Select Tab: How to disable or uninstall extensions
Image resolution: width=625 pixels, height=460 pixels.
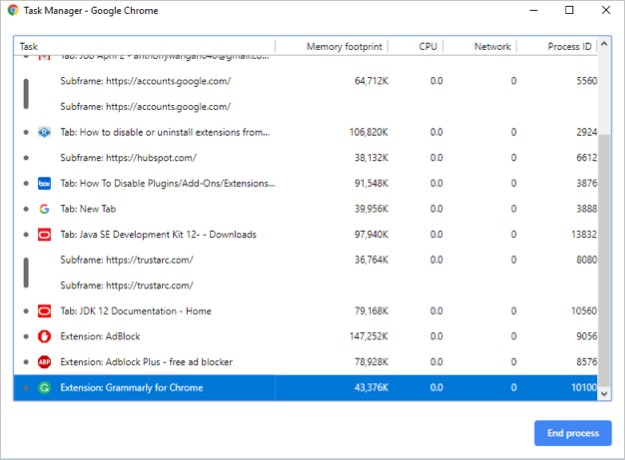(x=306, y=132)
